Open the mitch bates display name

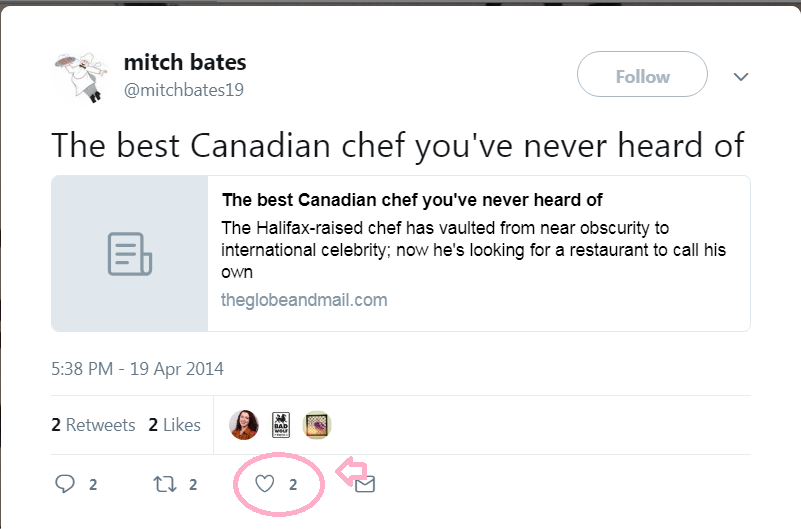click(185, 62)
